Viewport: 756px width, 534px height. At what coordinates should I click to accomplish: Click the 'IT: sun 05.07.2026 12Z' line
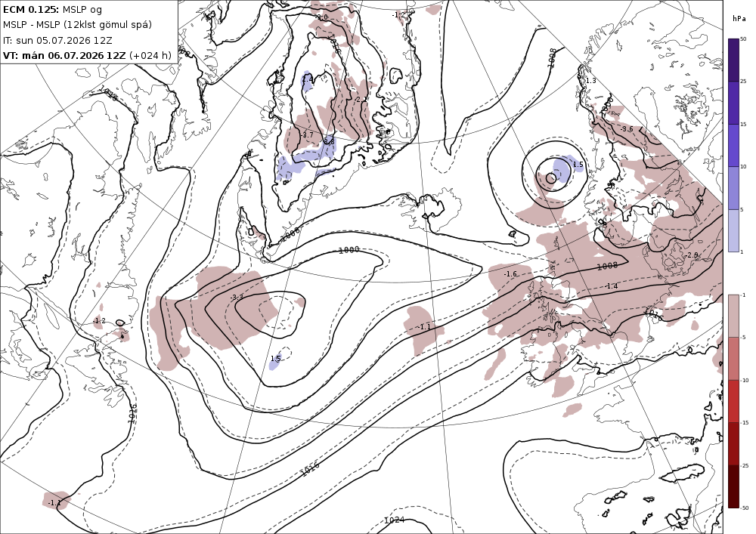(57, 40)
